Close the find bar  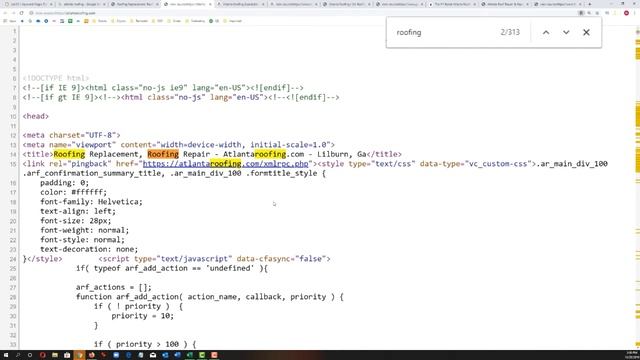[586, 32]
